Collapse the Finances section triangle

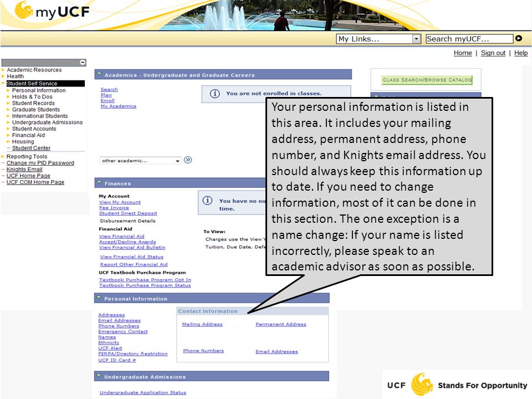click(99, 182)
